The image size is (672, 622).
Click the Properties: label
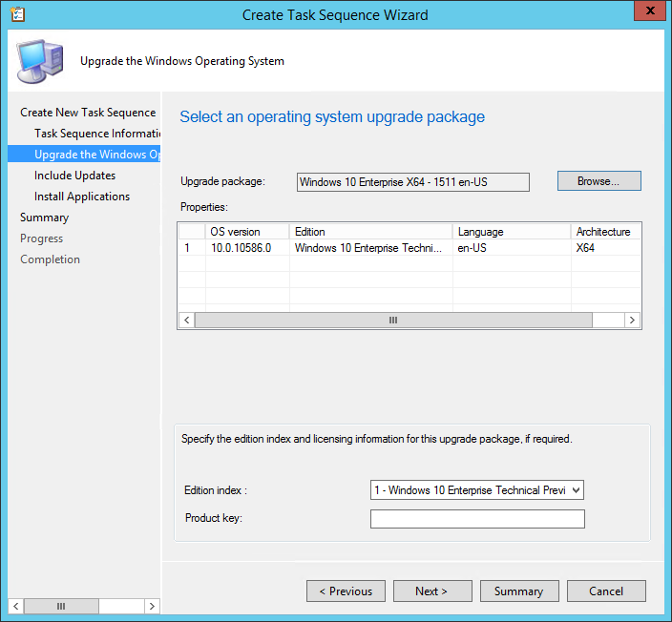(x=204, y=207)
